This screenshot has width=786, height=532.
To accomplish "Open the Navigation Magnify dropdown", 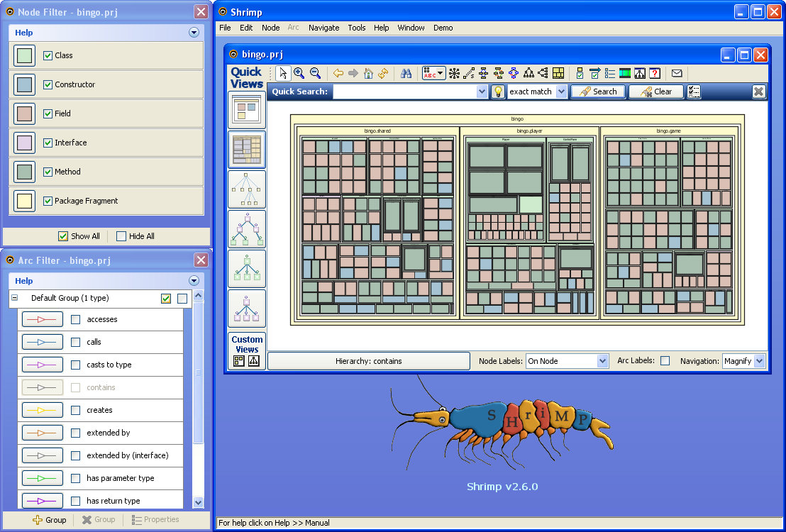I will (x=760, y=361).
